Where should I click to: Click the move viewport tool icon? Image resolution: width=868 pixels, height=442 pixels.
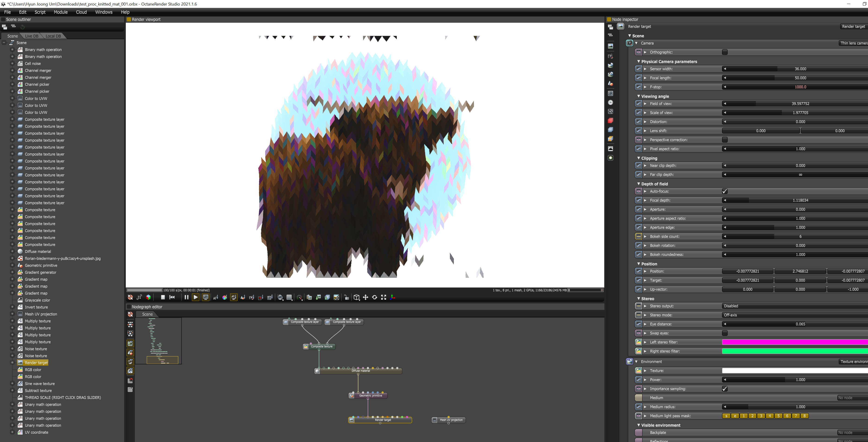pyautogui.click(x=366, y=297)
